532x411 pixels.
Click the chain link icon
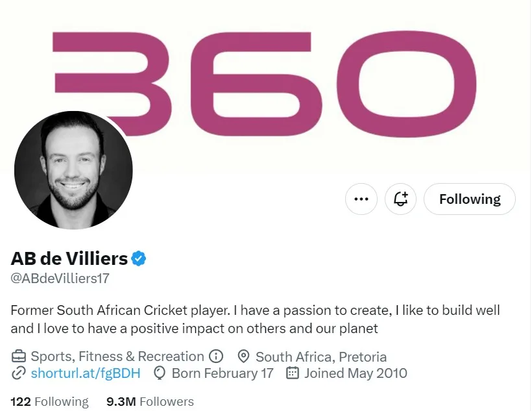click(x=19, y=373)
